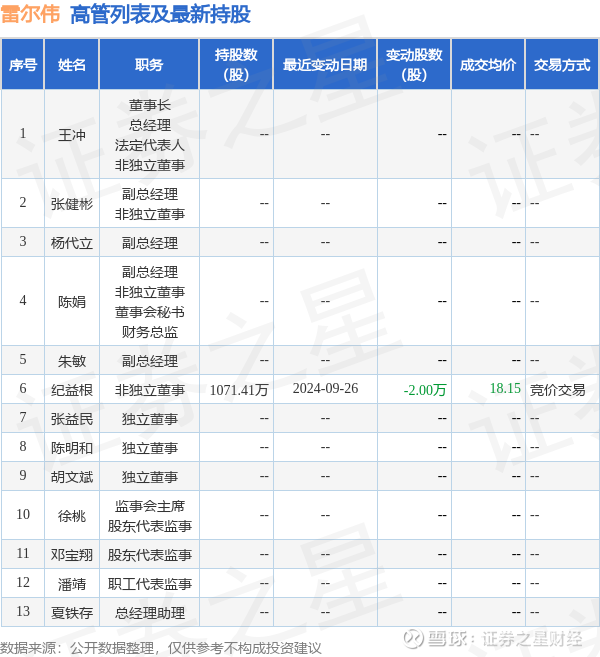This screenshot has width=600, height=657.
Task: Select the name 夏铁存
Action: 72,613
